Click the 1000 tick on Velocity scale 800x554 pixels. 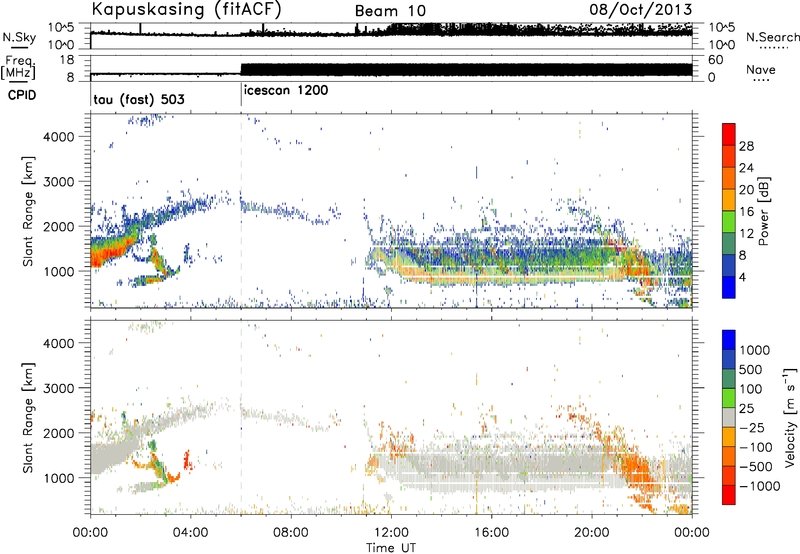point(755,350)
